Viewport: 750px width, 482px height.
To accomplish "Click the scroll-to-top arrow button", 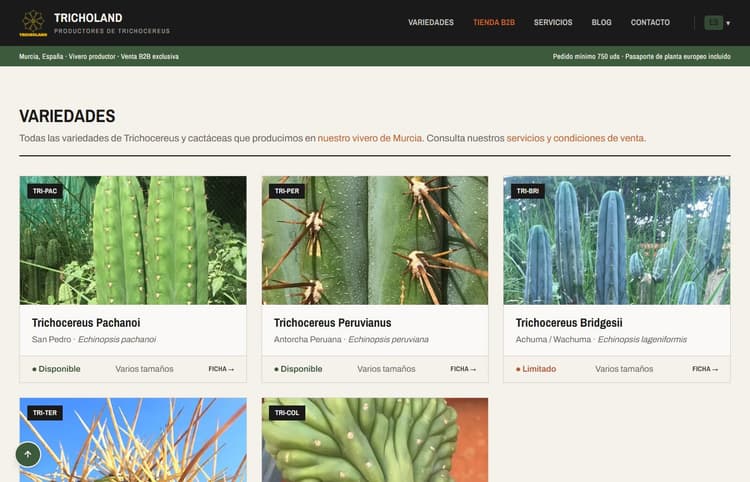I will [28, 454].
